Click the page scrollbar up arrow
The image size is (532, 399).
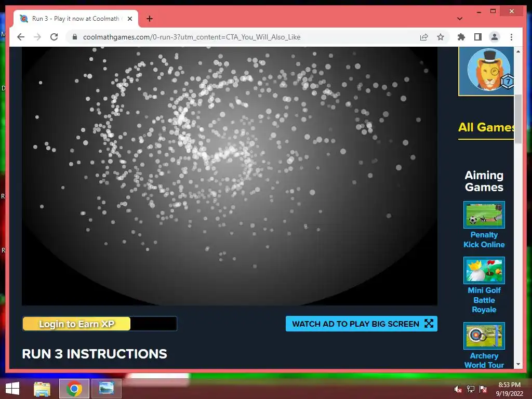[518, 51]
